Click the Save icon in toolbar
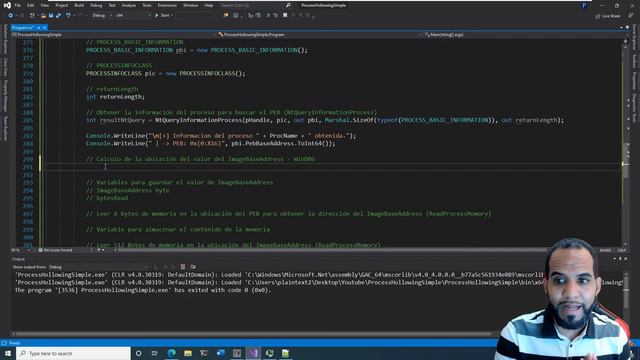 tap(51, 16)
